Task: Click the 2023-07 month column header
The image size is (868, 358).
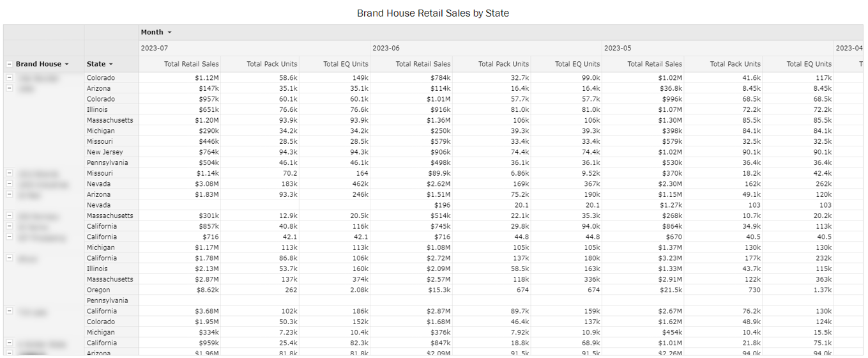Action: click(154, 48)
